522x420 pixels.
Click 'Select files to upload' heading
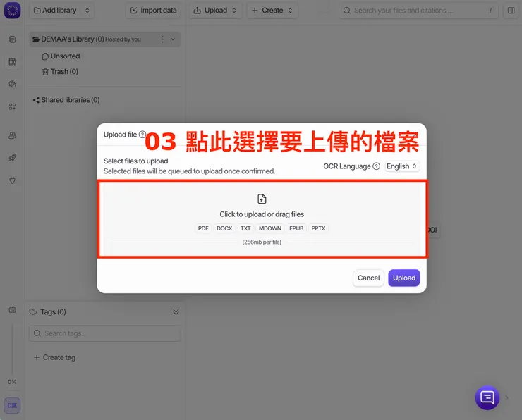point(136,161)
